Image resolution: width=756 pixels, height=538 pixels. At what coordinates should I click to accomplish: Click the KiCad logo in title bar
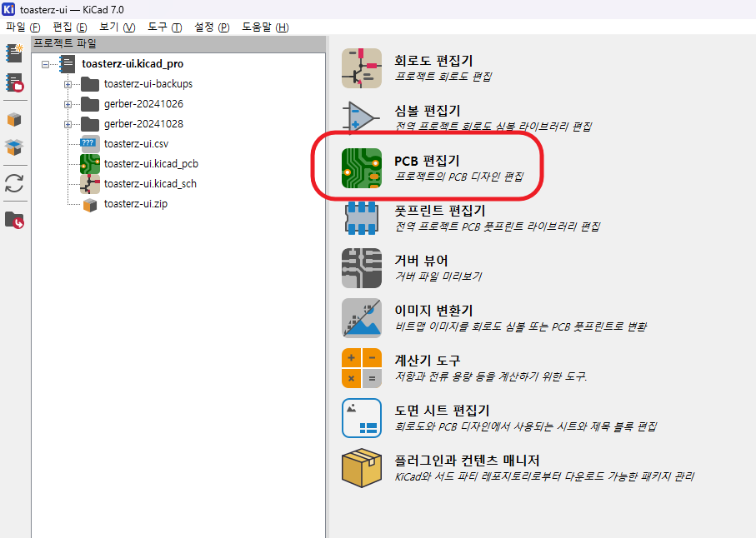pos(8,9)
